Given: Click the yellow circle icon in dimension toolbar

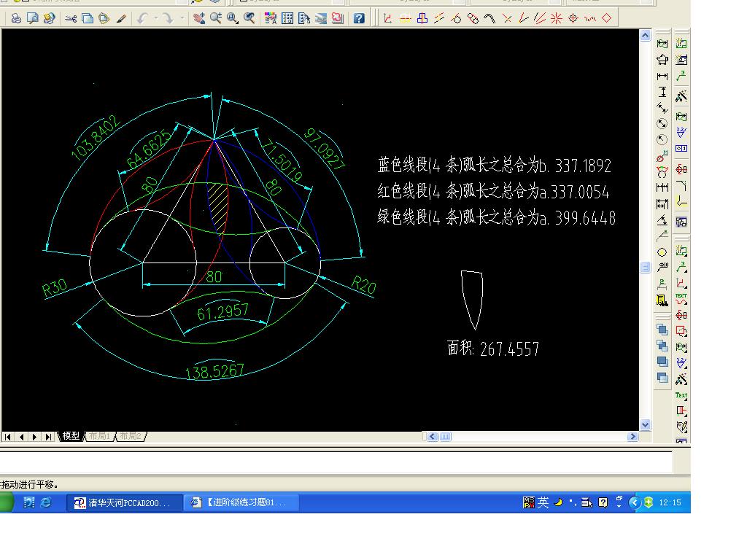Looking at the screenshot, I should click(662, 252).
